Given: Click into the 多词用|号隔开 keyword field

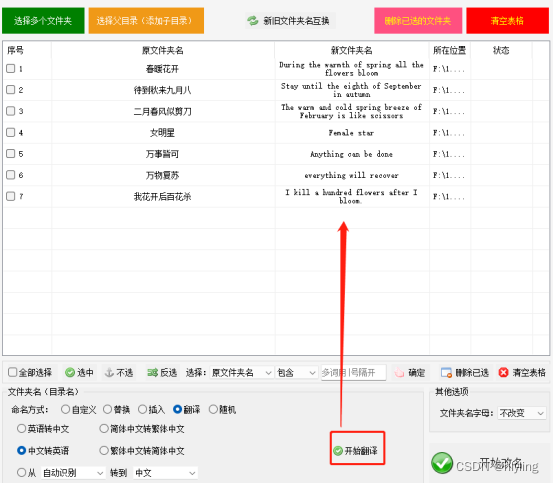Looking at the screenshot, I should [x=353, y=372].
